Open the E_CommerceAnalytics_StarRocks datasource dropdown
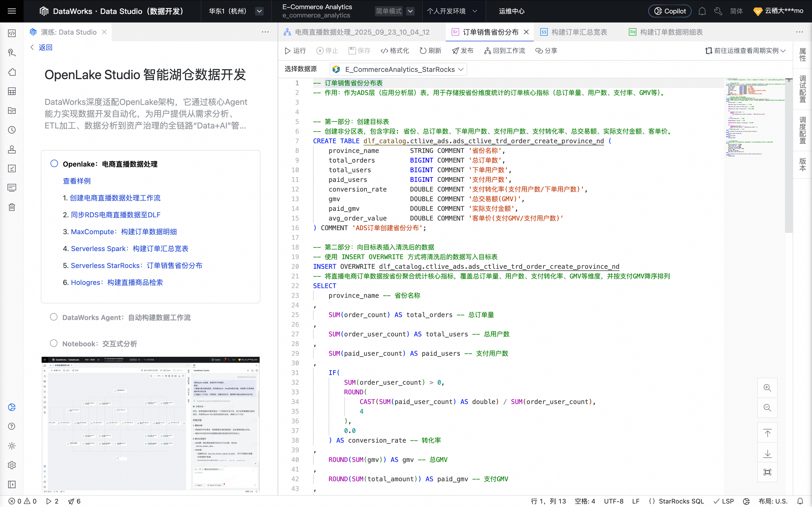The width and height of the screenshot is (812, 507). [x=398, y=69]
